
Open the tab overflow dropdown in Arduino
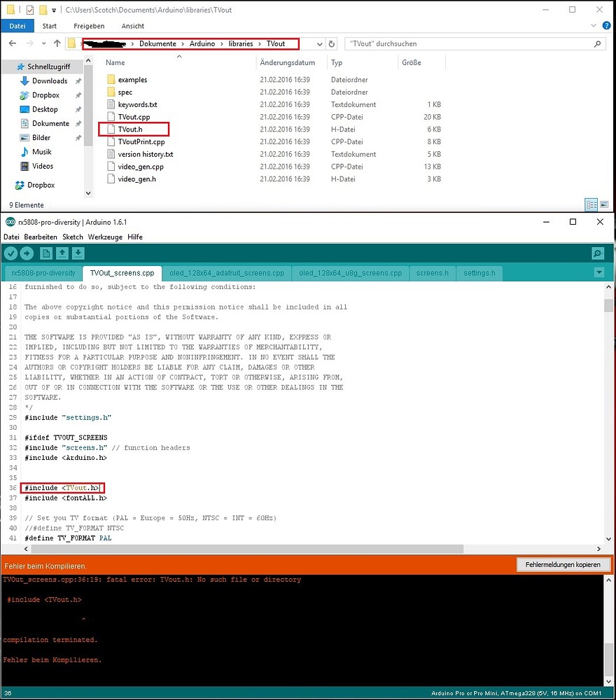coord(599,273)
